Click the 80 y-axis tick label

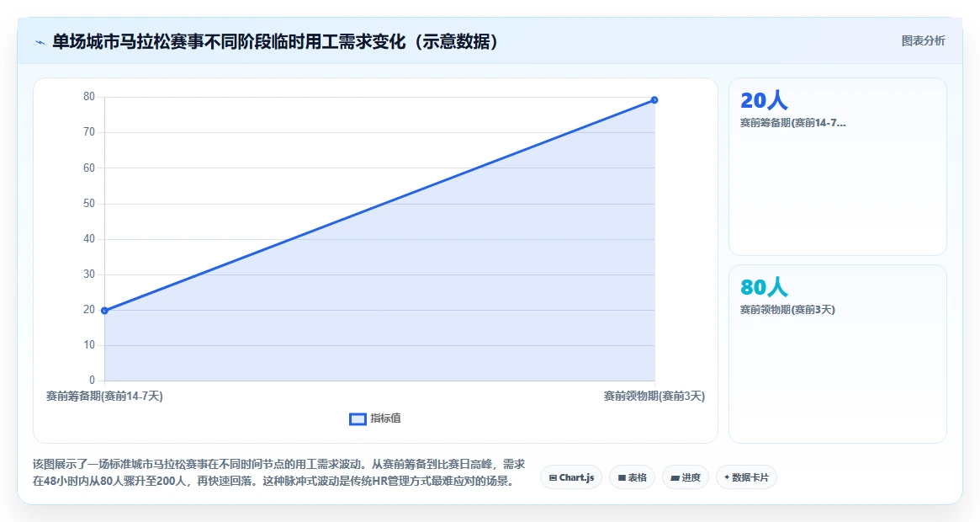point(89,96)
